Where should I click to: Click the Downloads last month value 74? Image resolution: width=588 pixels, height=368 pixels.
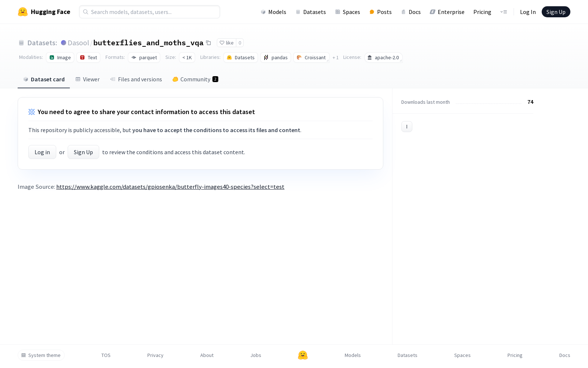pyautogui.click(x=530, y=102)
